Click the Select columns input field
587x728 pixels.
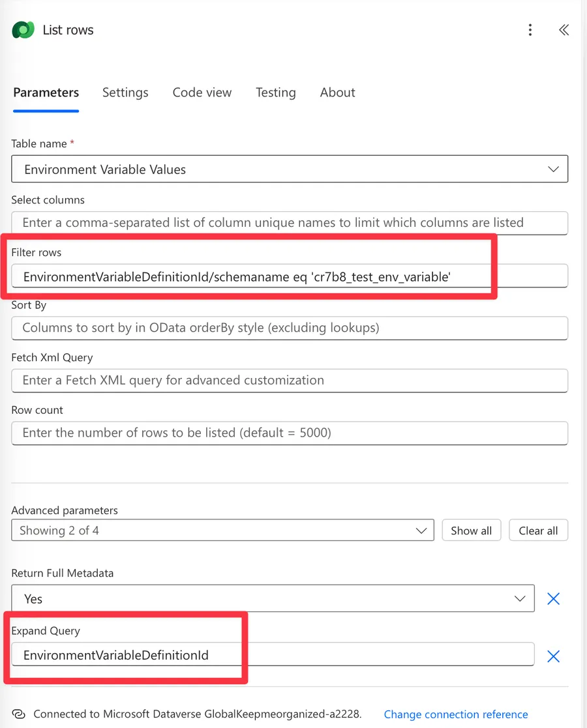290,223
